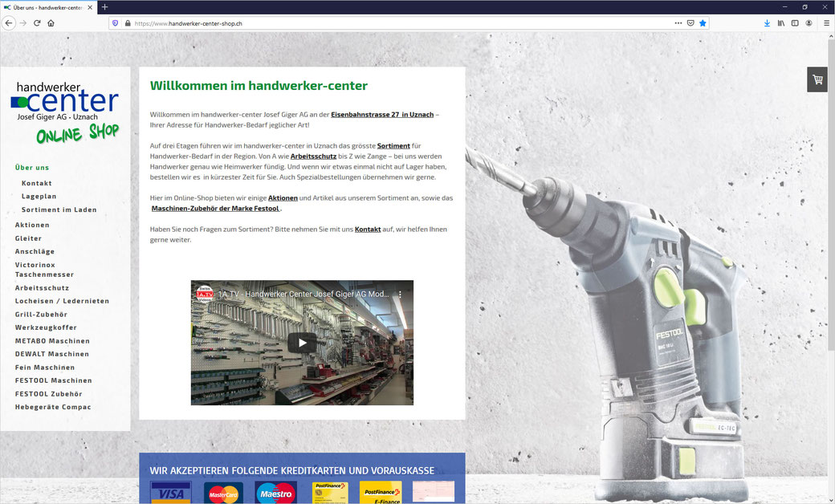
Task: Open the FESTOOL Maschinen category
Action: (x=53, y=380)
